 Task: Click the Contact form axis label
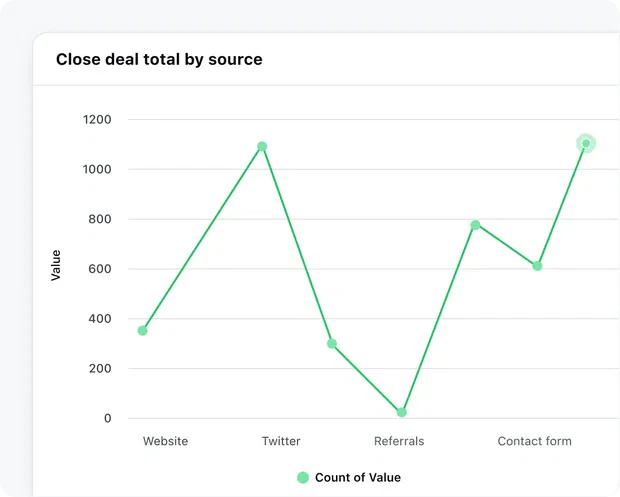(x=535, y=441)
